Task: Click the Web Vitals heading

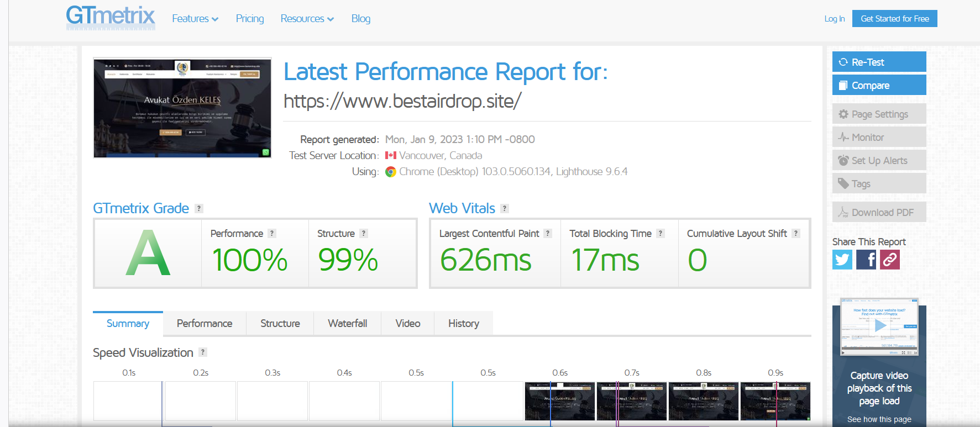Action: pos(462,208)
